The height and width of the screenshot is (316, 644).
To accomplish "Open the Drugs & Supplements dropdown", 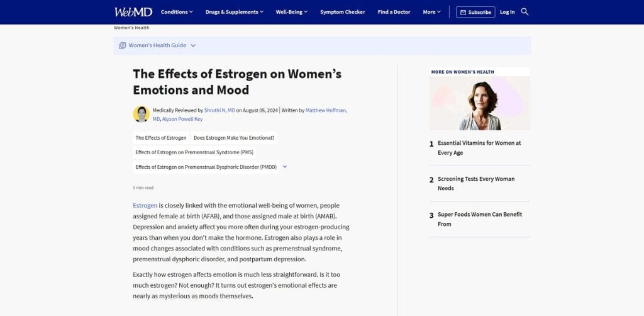I will [x=235, y=12].
